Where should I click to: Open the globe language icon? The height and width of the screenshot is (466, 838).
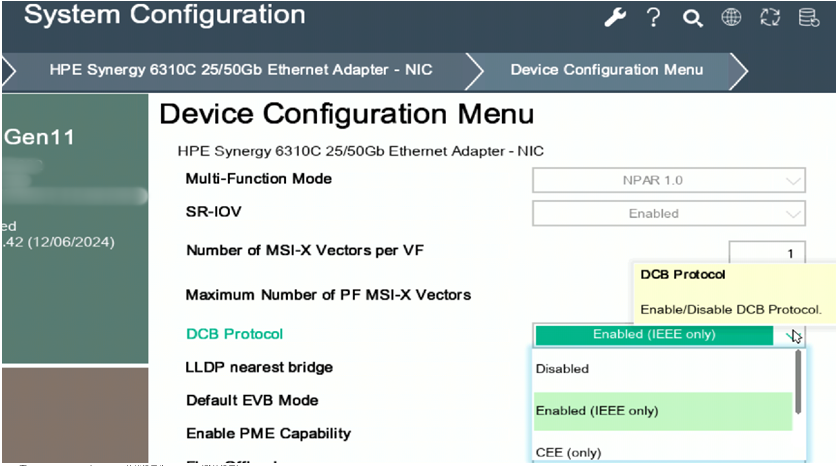coord(731,18)
